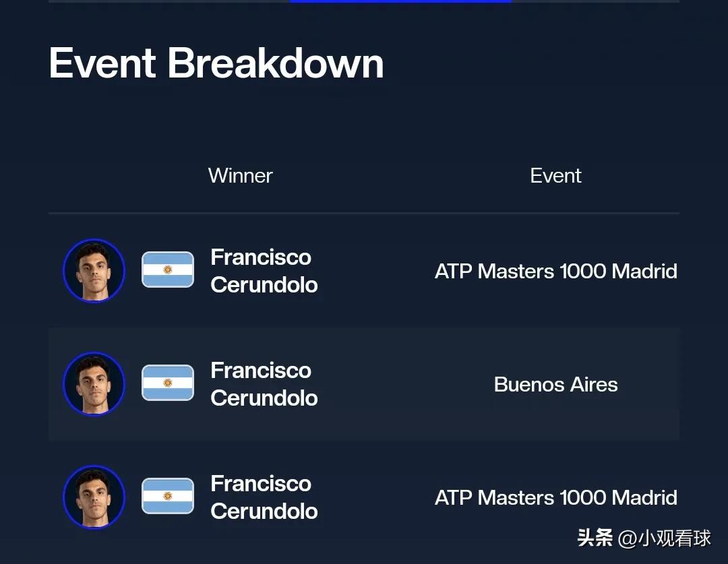This screenshot has width=728, height=564.
Task: Select the Event Breakdown heading
Action: (216, 63)
